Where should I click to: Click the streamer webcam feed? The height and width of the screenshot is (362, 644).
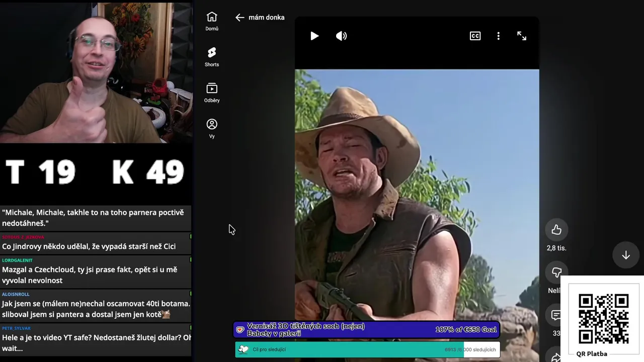[96, 72]
